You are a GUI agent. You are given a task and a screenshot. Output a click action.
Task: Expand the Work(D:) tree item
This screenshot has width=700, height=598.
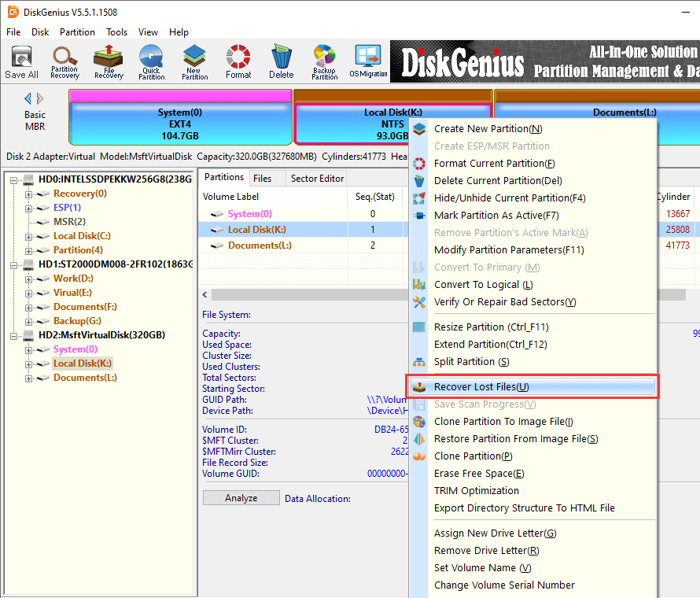tap(29, 279)
